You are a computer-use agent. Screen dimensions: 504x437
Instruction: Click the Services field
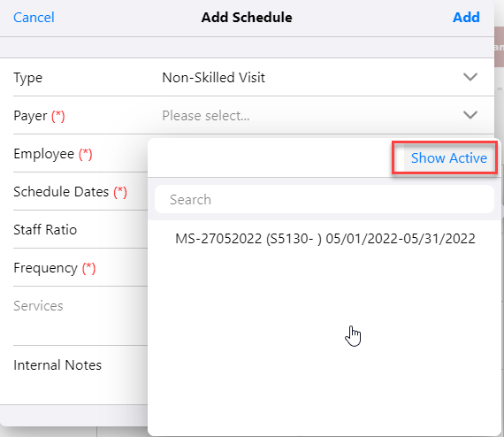(x=80, y=316)
